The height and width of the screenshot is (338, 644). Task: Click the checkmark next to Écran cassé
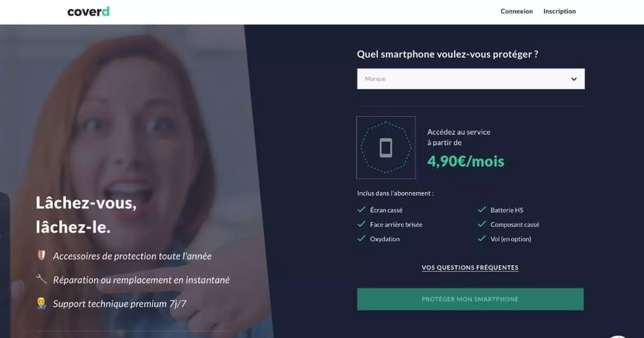(x=361, y=210)
